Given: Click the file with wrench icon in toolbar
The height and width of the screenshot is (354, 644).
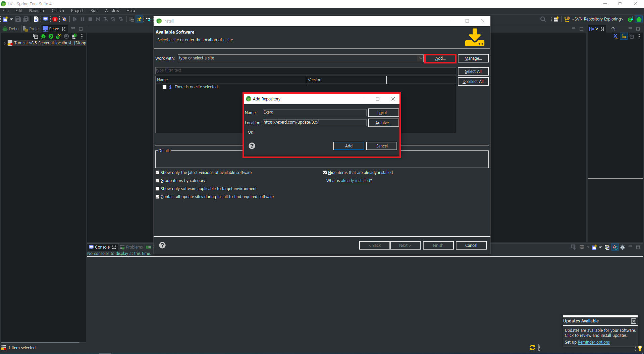Looking at the screenshot, I should tap(36, 19).
